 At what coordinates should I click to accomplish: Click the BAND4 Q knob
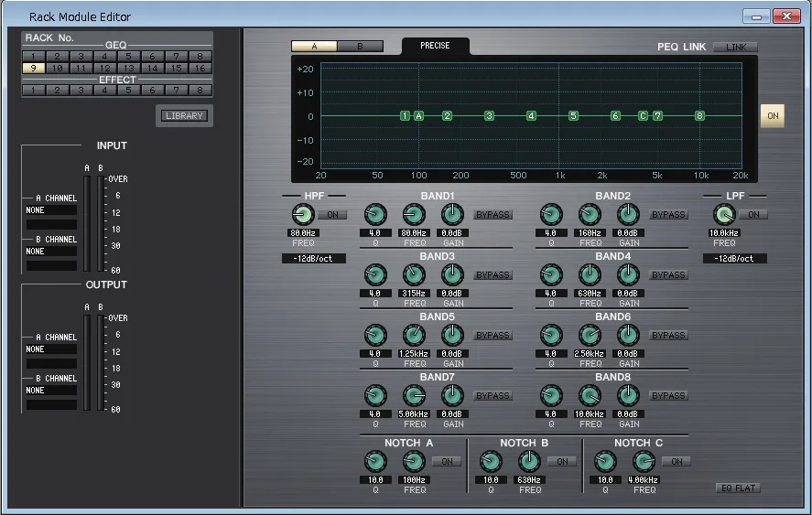tap(551, 274)
